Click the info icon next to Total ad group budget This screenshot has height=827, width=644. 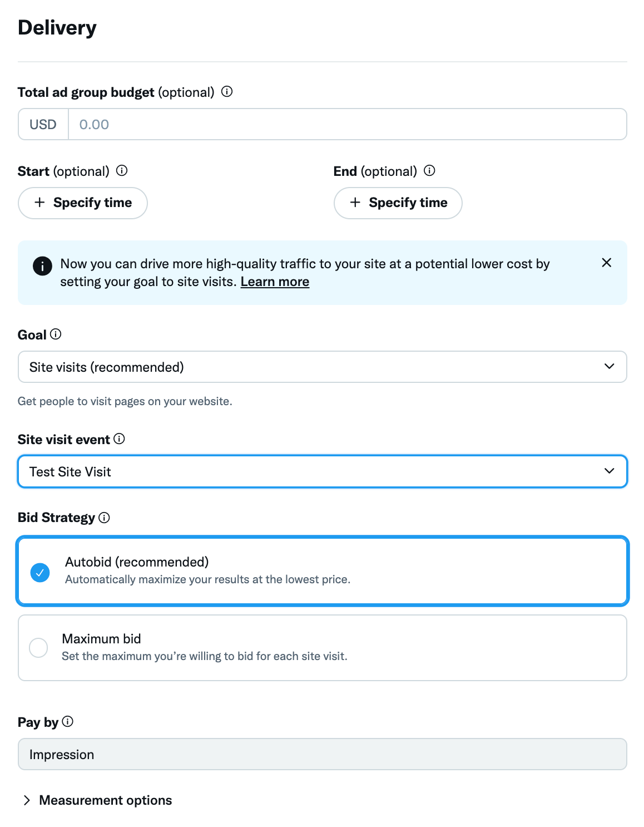[x=227, y=92]
